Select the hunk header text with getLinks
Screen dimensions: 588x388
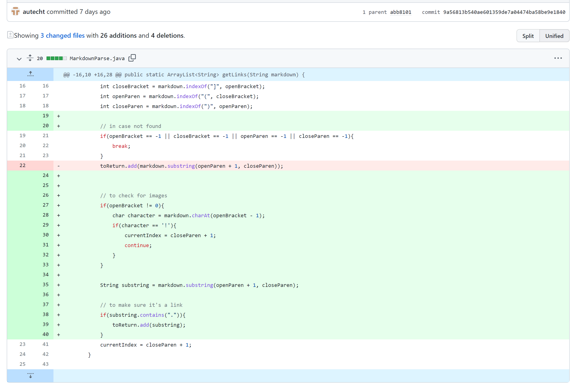[184, 75]
